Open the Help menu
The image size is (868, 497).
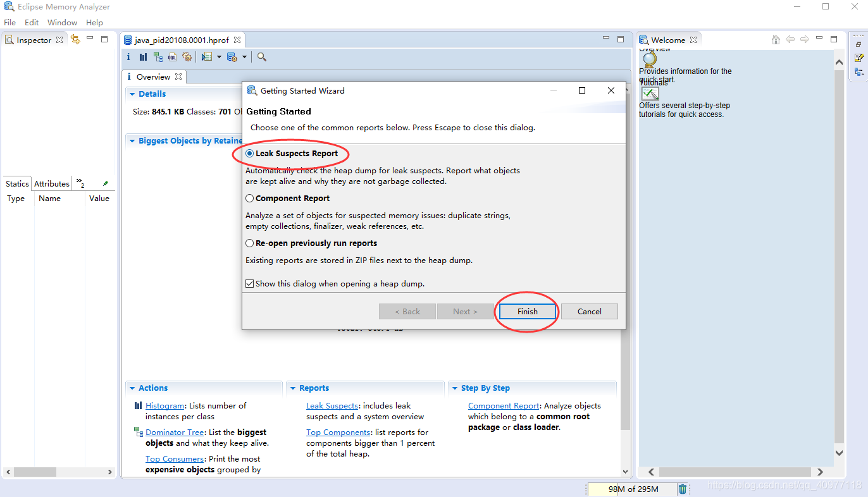(94, 22)
